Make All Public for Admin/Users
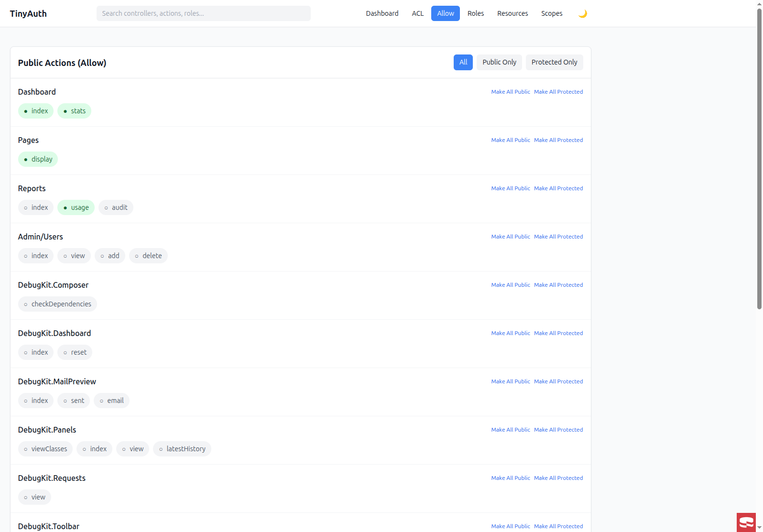The image size is (763, 532). point(511,237)
